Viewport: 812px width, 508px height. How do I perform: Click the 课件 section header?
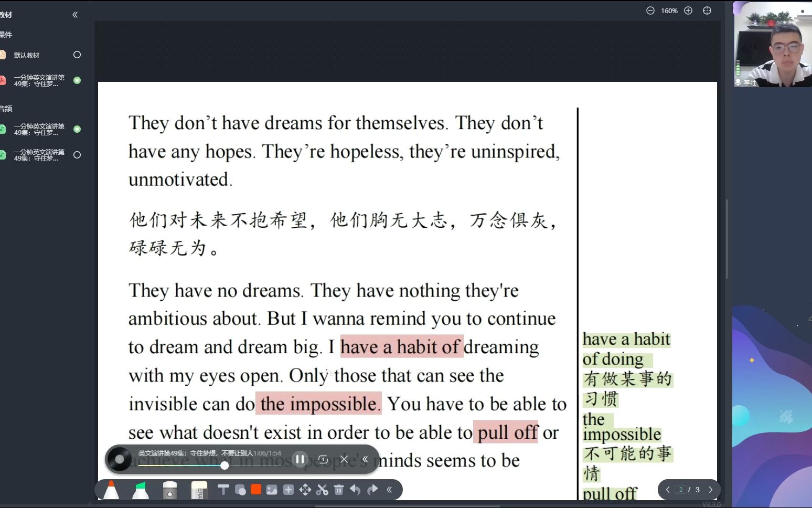coord(6,35)
